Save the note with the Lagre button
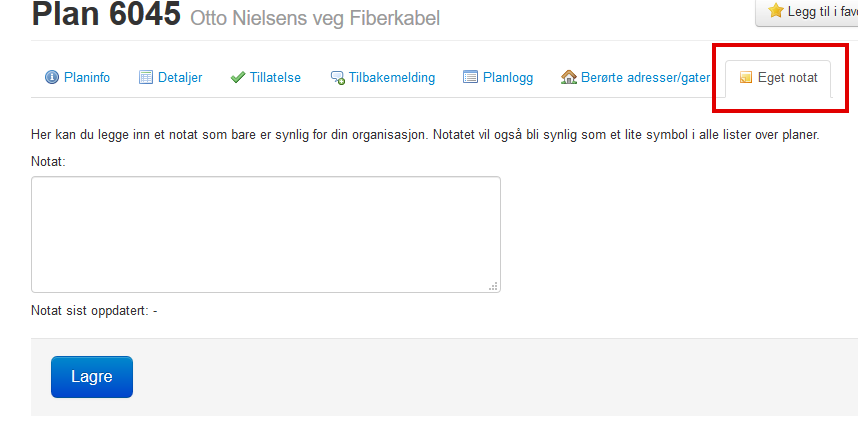 pyautogui.click(x=92, y=377)
